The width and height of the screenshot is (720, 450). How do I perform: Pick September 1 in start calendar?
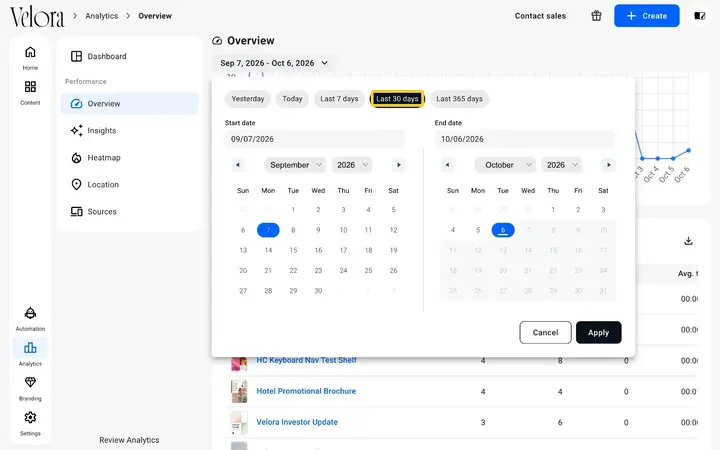[293, 210]
